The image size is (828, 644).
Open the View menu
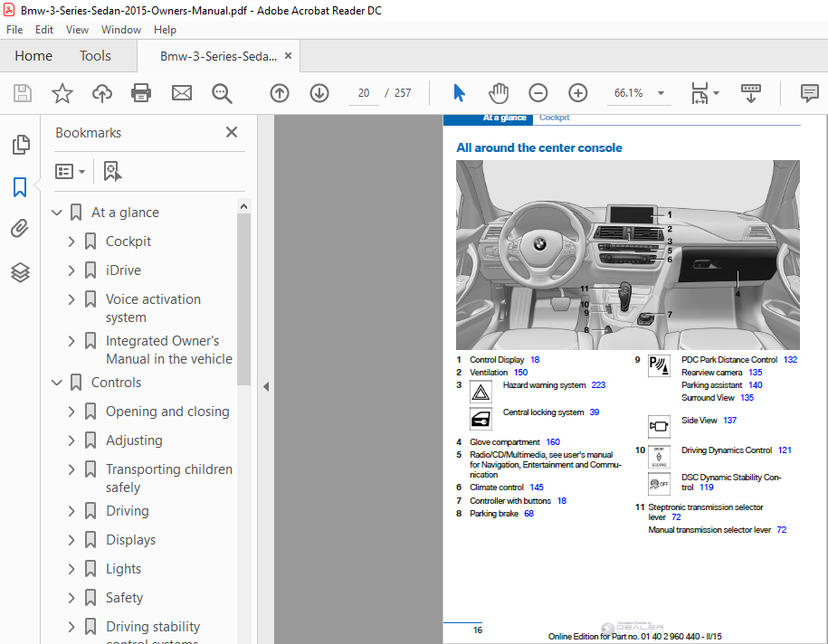[x=77, y=30]
